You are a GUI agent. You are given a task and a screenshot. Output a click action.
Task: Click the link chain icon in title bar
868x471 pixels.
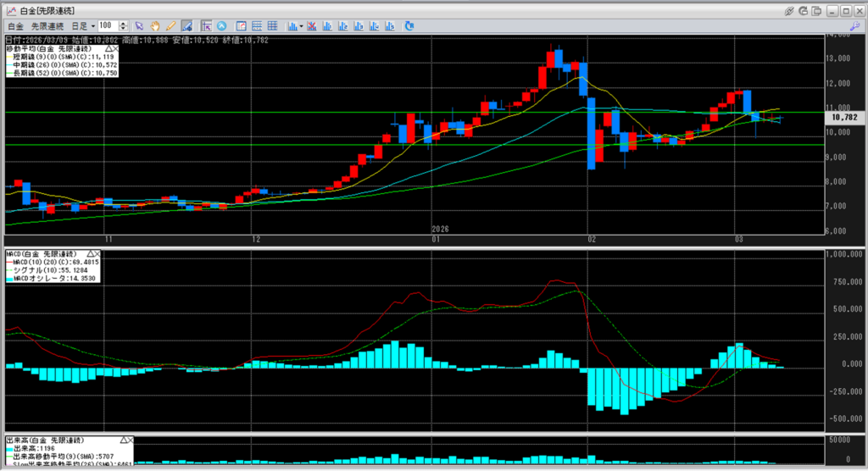pos(789,10)
